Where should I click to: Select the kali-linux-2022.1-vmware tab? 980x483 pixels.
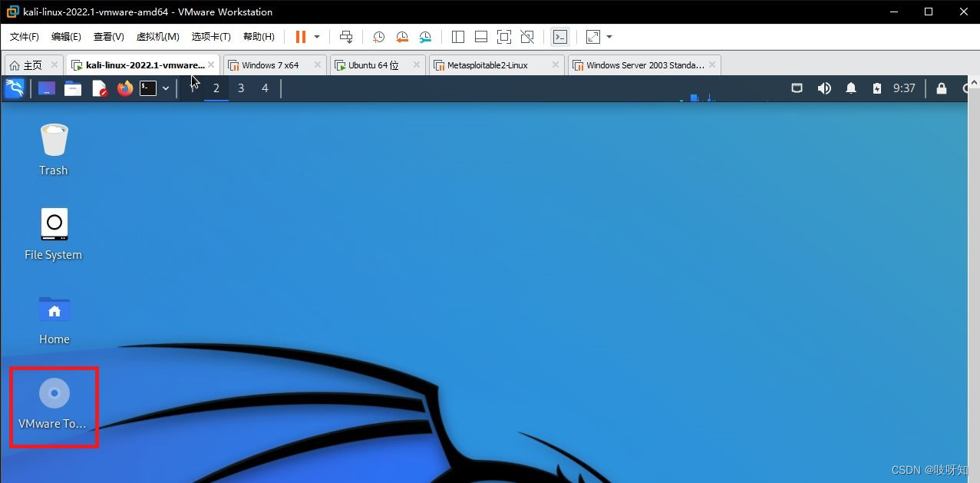(143, 65)
